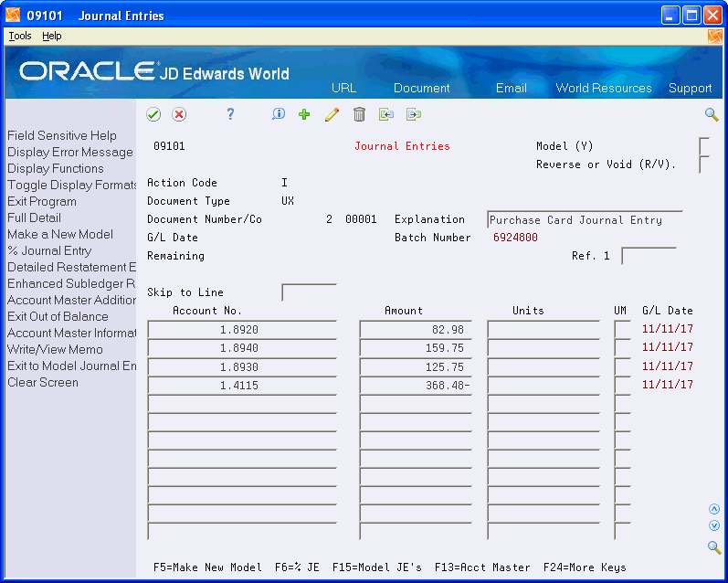Screen dimensions: 728x583
Task: Choose Clear Screen
Action: [43, 382]
